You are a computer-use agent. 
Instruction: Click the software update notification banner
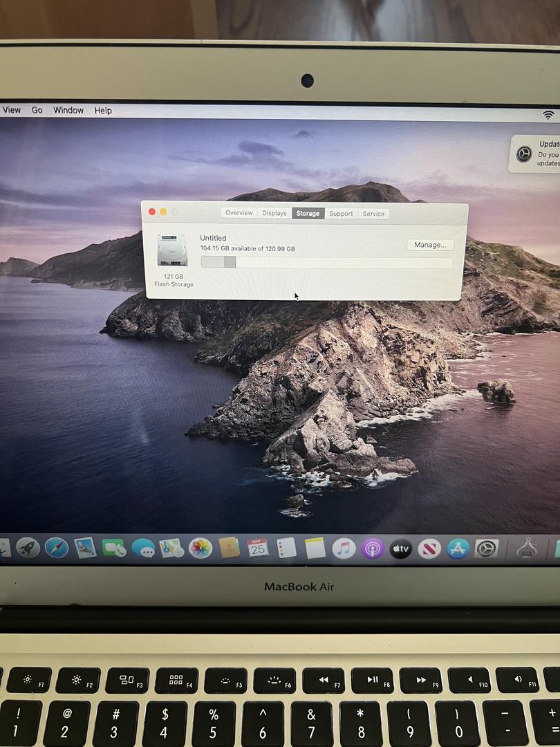pyautogui.click(x=536, y=154)
